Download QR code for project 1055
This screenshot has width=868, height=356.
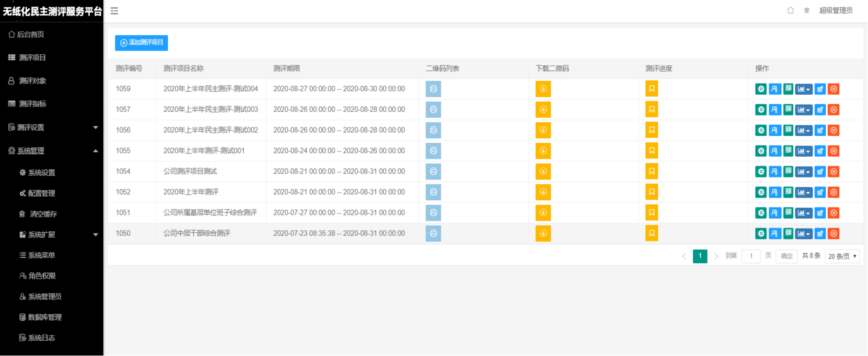point(543,151)
